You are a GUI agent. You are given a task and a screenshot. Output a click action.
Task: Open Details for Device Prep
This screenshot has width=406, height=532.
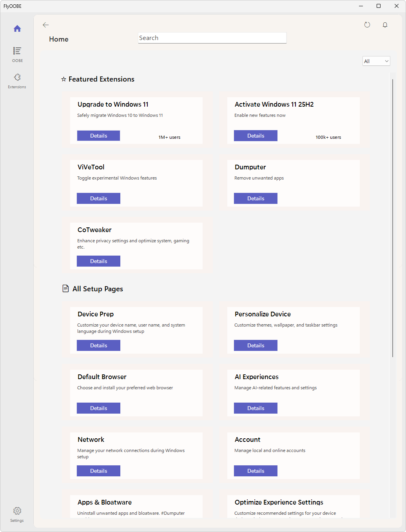[x=98, y=345]
